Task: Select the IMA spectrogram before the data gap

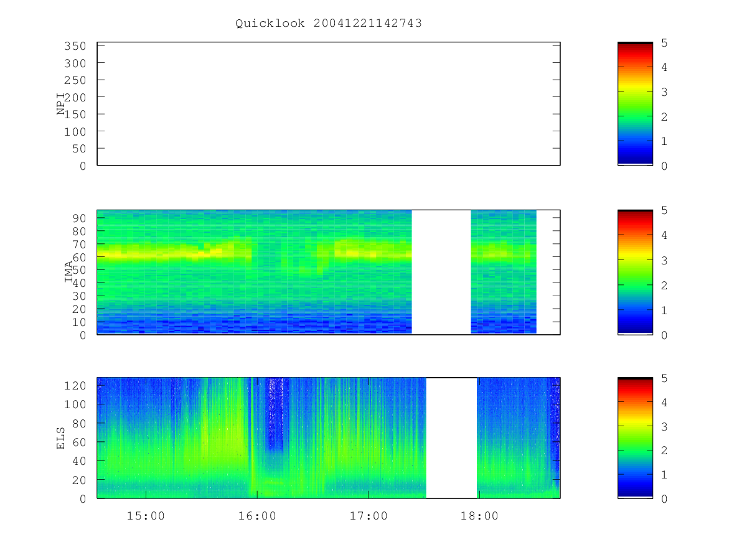Action: (x=255, y=272)
